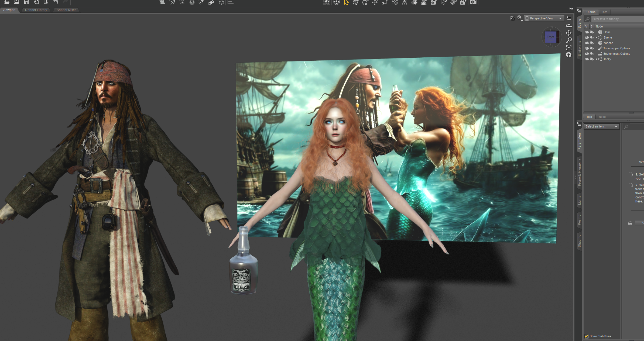Click the viewport orbit control icon
The width and height of the screenshot is (644, 341).
(x=569, y=25)
